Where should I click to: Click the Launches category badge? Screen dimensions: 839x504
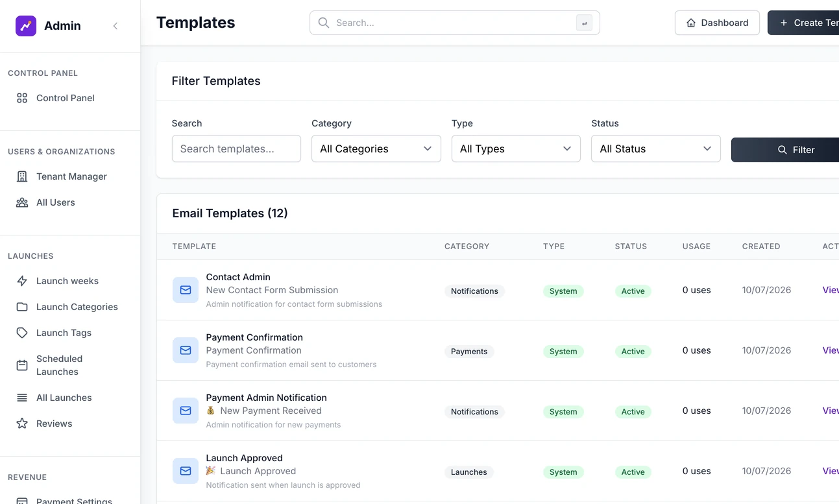469,472
